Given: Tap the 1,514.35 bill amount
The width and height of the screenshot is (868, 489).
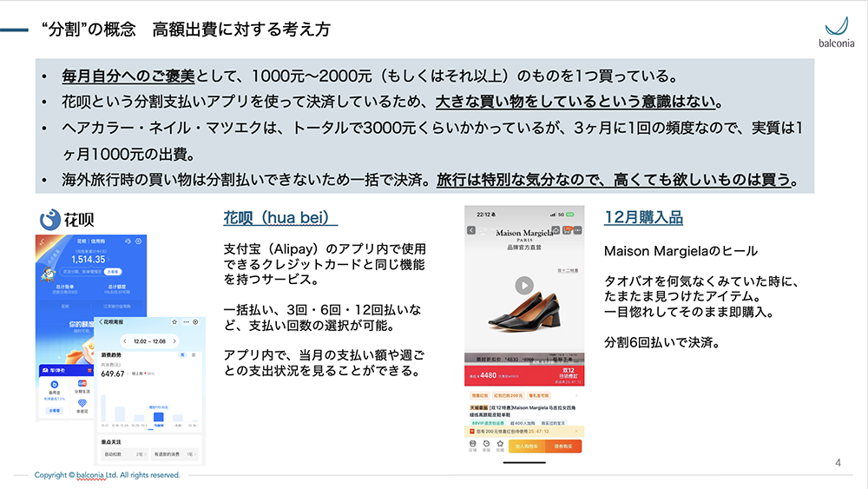Looking at the screenshot, I should coord(88,259).
